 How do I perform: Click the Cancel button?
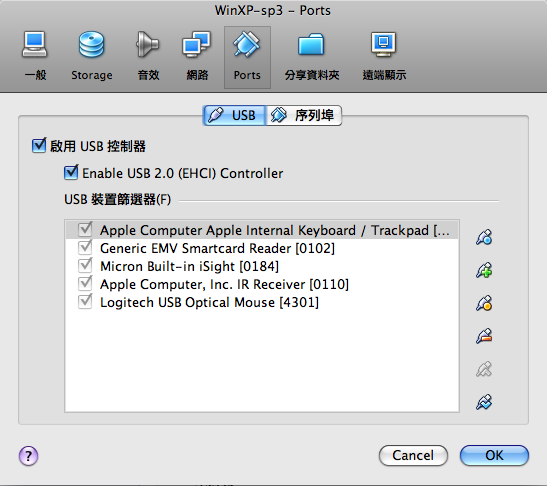pyautogui.click(x=413, y=455)
